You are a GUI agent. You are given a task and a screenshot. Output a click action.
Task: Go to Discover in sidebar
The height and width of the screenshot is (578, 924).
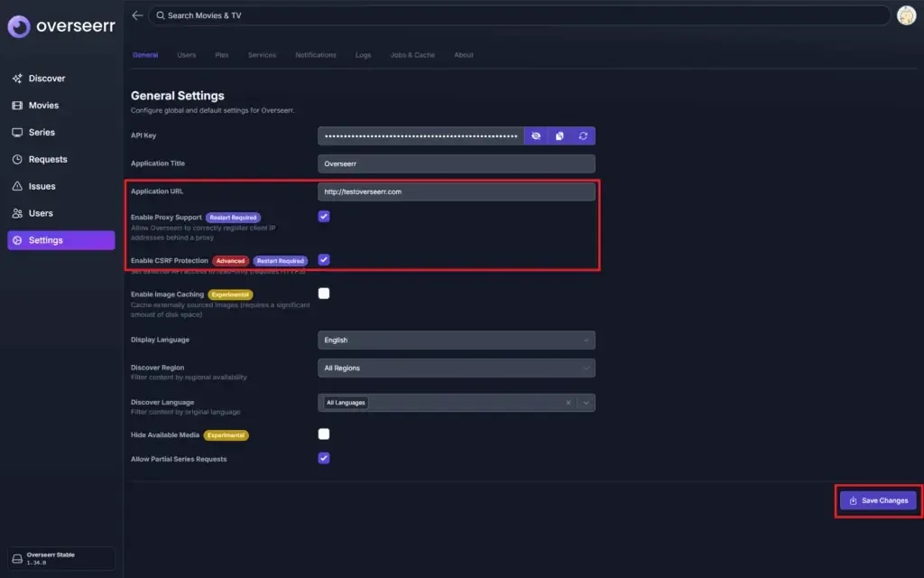click(46, 79)
